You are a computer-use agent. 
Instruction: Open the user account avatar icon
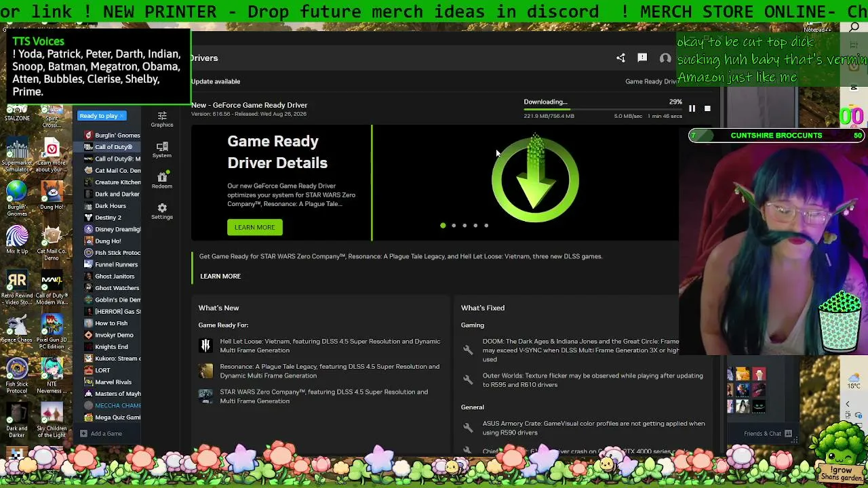tap(665, 58)
